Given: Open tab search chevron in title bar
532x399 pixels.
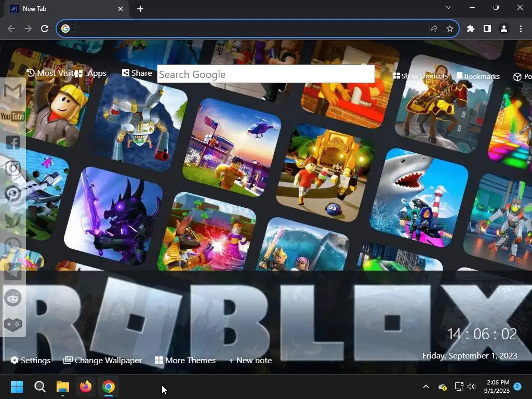Looking at the screenshot, I should point(448,7).
